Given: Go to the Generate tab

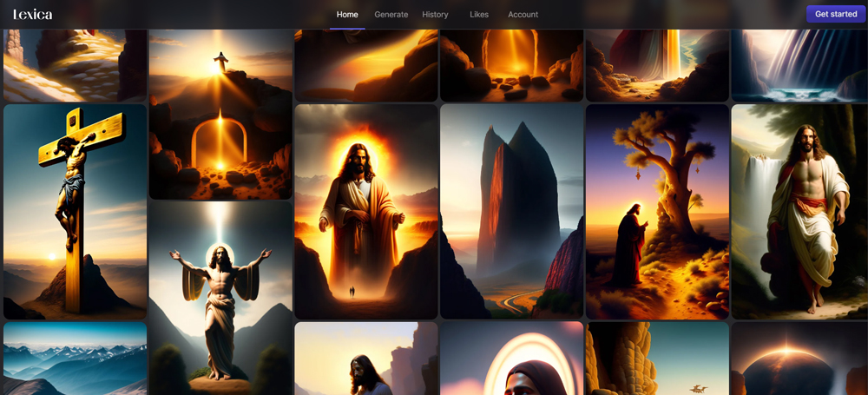Looking at the screenshot, I should [x=391, y=15].
